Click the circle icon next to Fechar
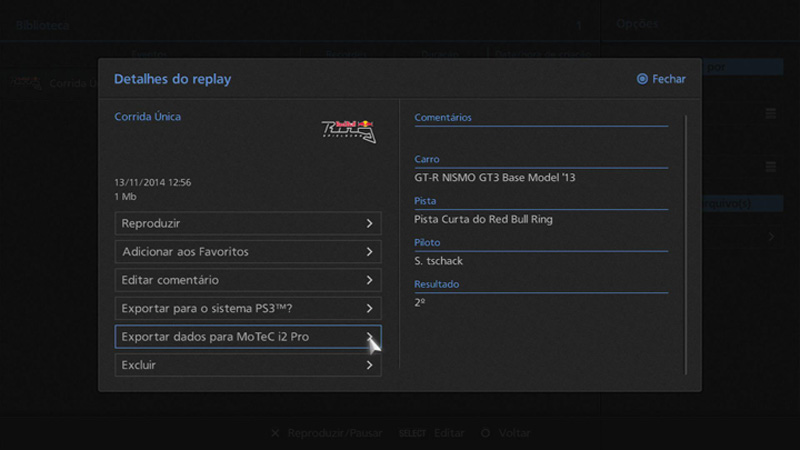The width and height of the screenshot is (800, 450). coord(642,79)
